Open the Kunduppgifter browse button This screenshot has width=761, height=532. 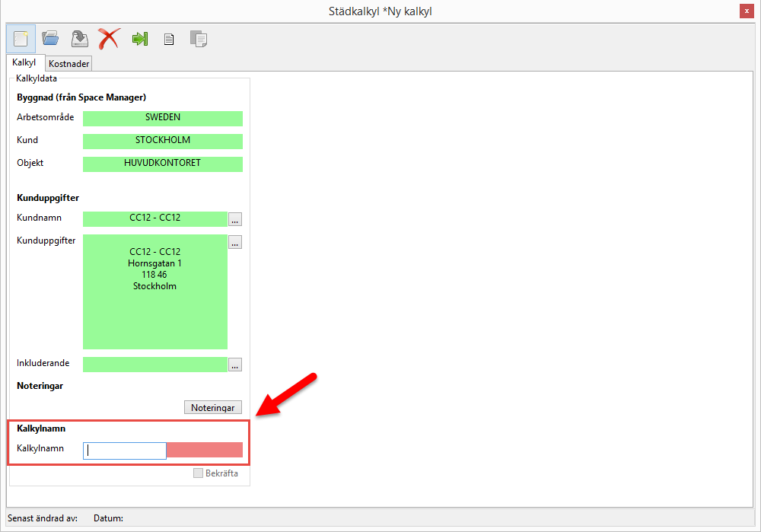pos(235,242)
